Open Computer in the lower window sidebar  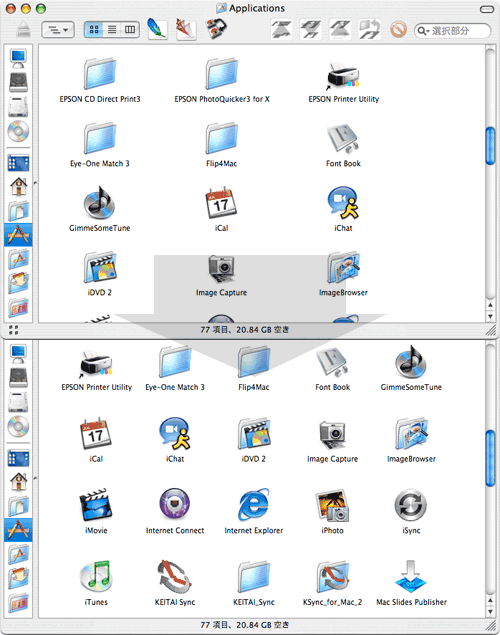click(18, 354)
